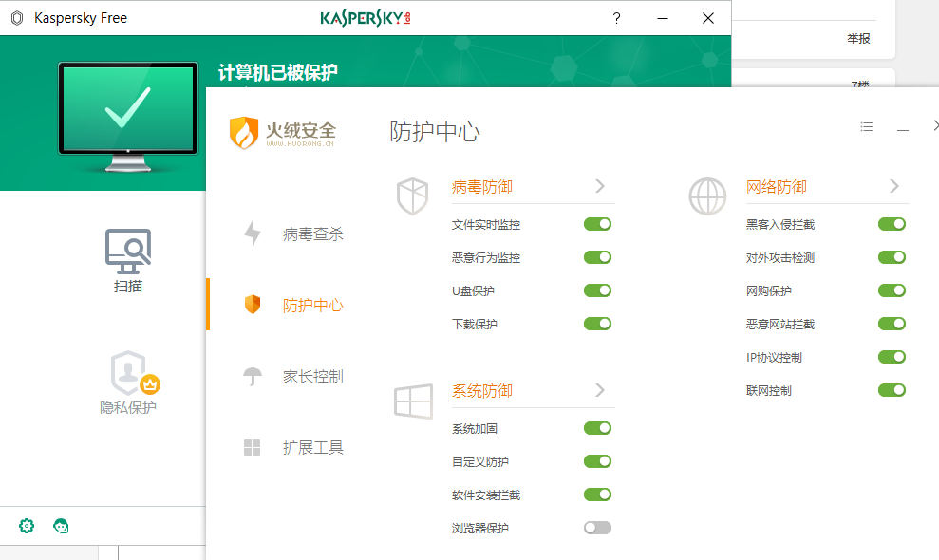Disable the 文件实时监控 toggle
Viewport: 939px width, 560px height.
tap(597, 225)
